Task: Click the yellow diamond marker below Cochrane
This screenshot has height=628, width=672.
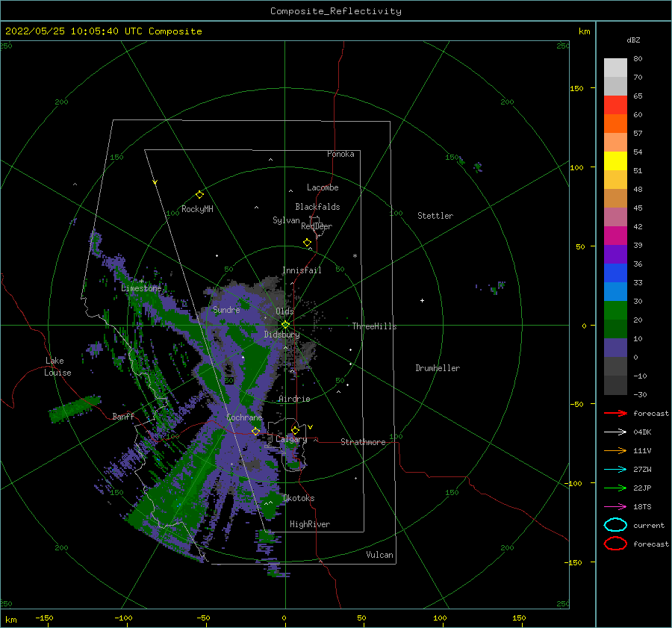Action: 255,431
